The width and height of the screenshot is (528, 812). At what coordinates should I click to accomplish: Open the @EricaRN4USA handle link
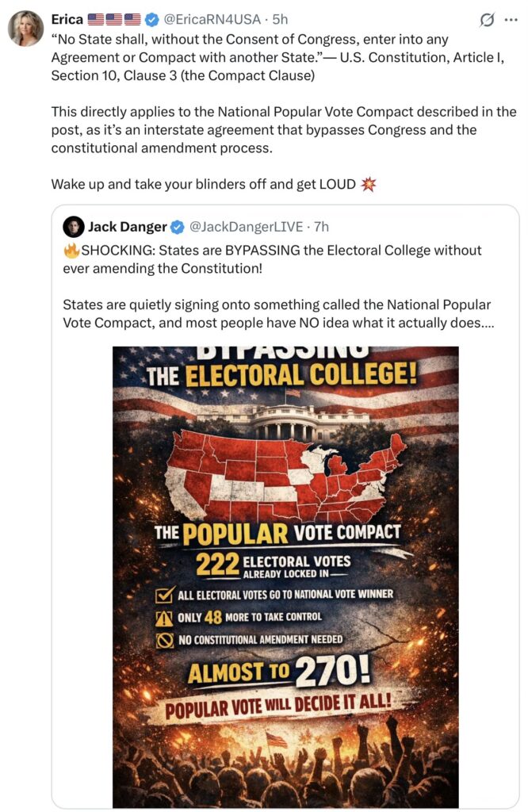click(212, 19)
